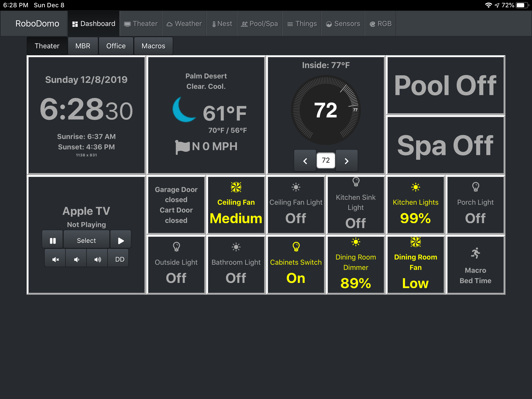Select the MBR room tab

click(83, 46)
